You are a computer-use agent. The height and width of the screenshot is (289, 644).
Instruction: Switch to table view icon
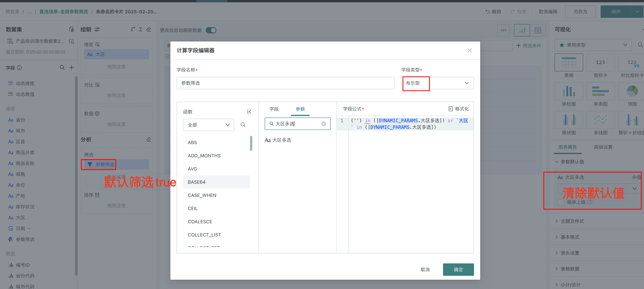(538, 30)
